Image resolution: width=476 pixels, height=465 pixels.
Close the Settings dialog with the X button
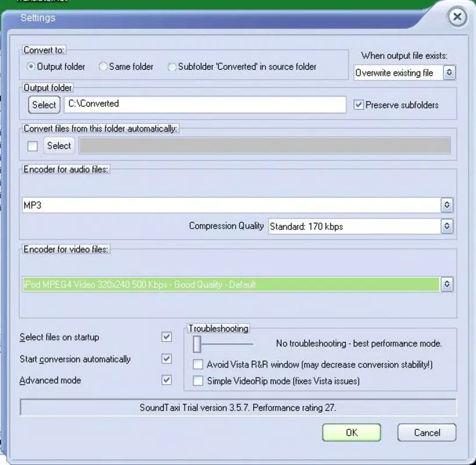457,17
